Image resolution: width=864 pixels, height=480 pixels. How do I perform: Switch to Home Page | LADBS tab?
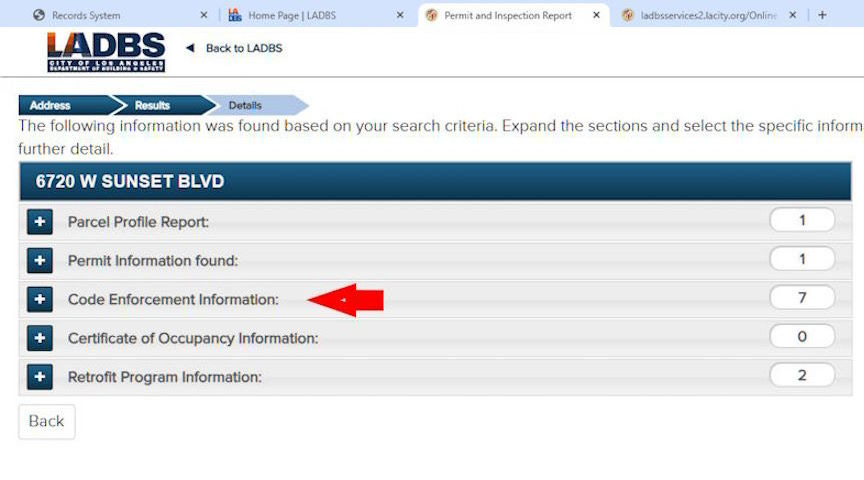(x=292, y=15)
